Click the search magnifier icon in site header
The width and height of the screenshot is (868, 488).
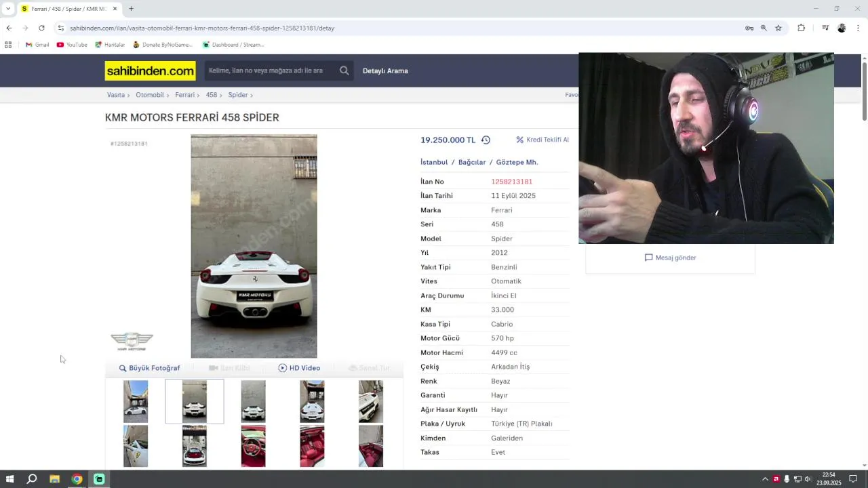344,70
